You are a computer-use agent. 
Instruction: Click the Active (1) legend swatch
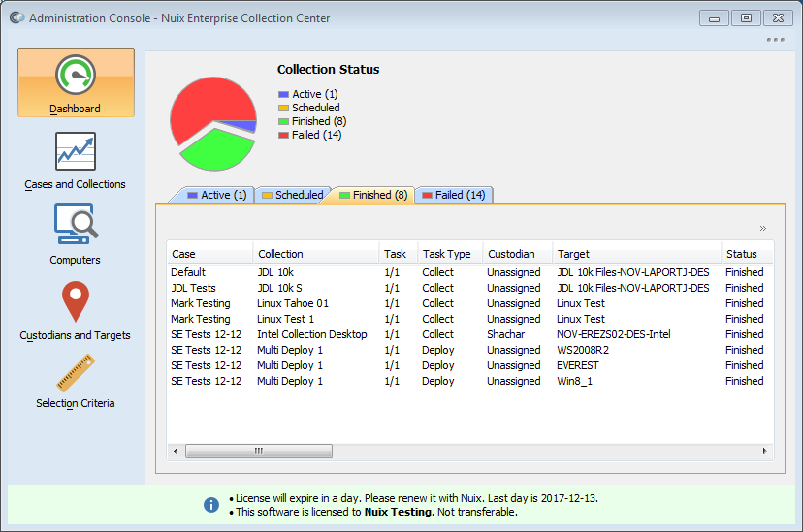[284, 95]
